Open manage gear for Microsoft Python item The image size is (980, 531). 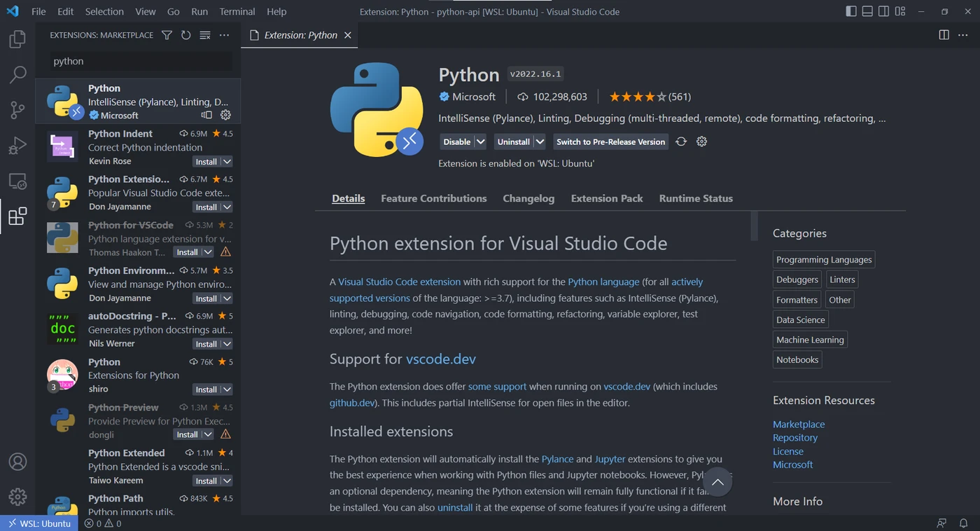pos(225,115)
